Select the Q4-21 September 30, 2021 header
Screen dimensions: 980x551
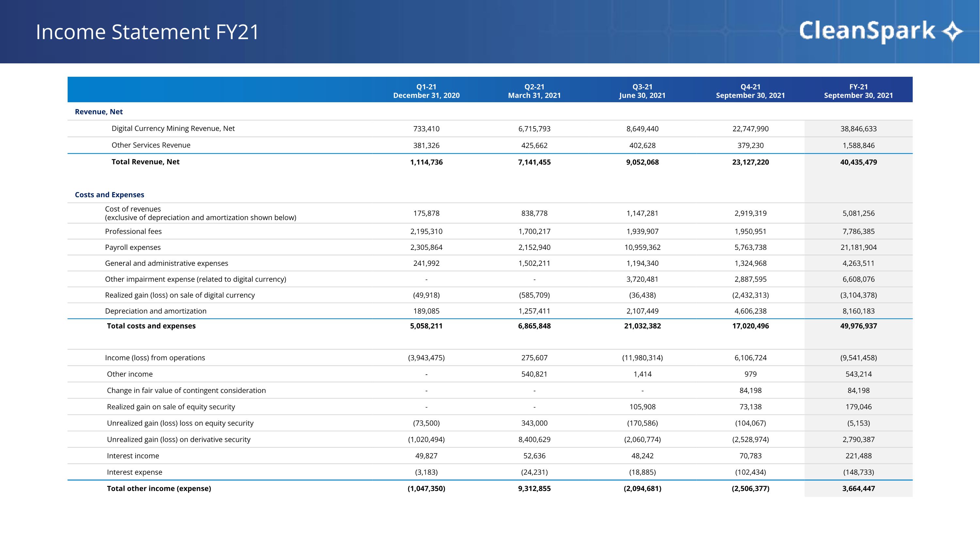pyautogui.click(x=750, y=91)
